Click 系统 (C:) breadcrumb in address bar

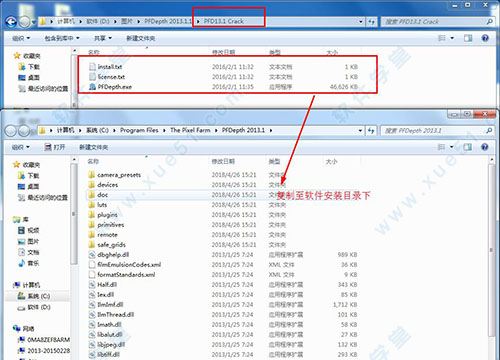click(x=97, y=130)
